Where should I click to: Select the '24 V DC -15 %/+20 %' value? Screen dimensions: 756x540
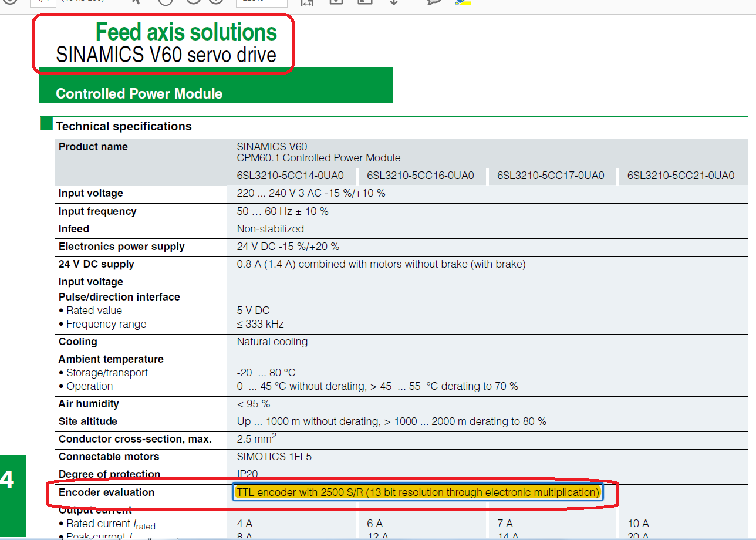point(288,247)
